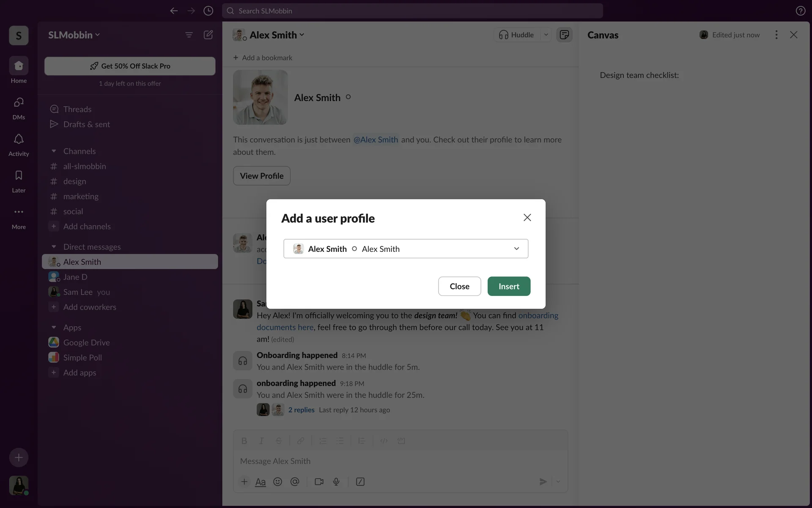812x508 pixels.
Task: Expand the SLMobbin workspace menu
Action: [x=74, y=35]
